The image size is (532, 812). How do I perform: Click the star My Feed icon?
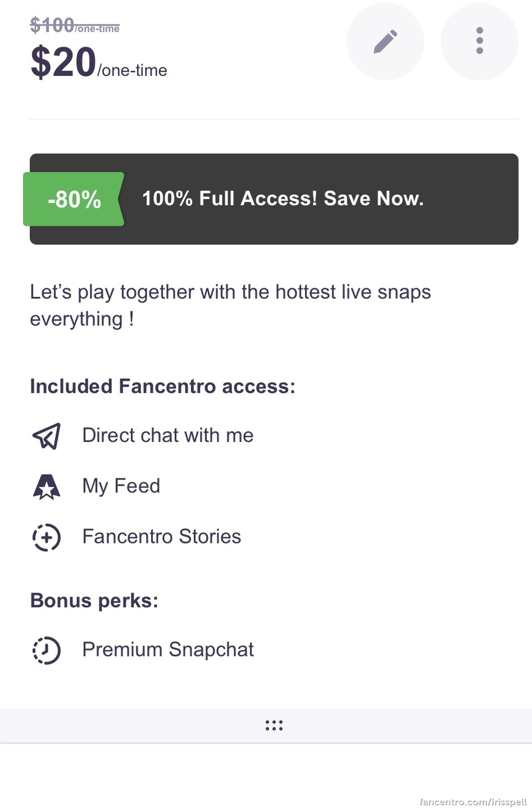tap(46, 486)
